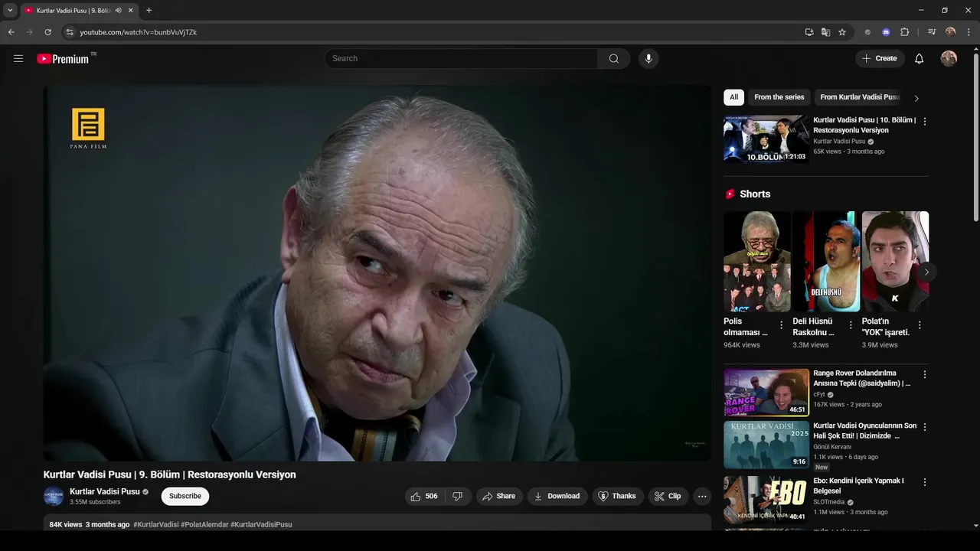This screenshot has width=980, height=551.
Task: Select From Kurtlar Vadisi Pusu chip
Action: [860, 97]
